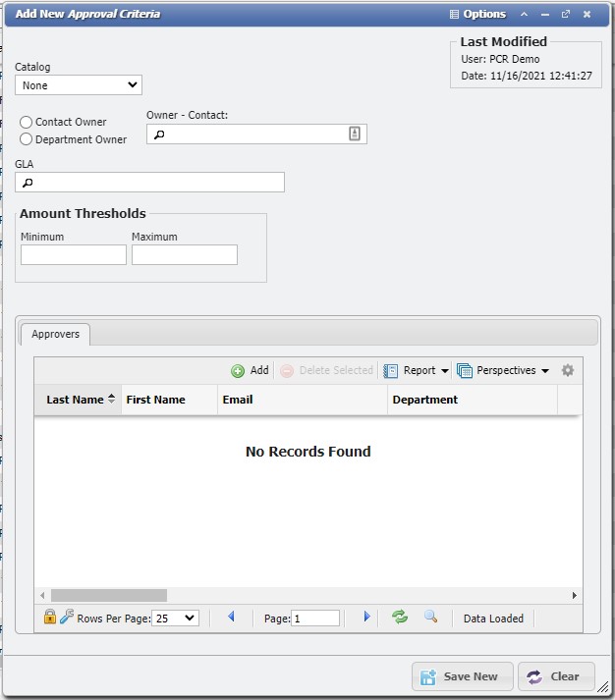615x700 pixels.
Task: Sort by Last Name column
Action: pyautogui.click(x=78, y=400)
